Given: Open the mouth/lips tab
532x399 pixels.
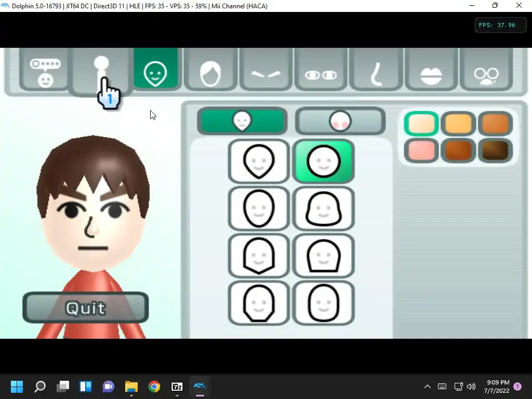Looking at the screenshot, I should pos(431,69).
